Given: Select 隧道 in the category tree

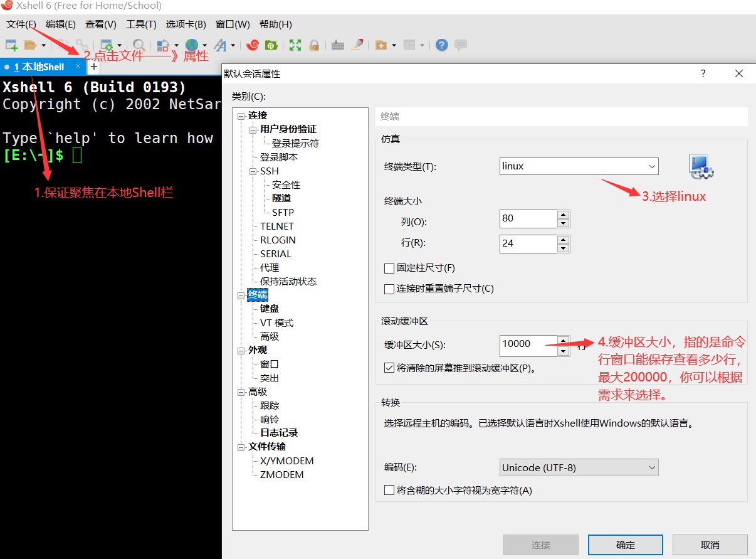Looking at the screenshot, I should click(281, 198).
